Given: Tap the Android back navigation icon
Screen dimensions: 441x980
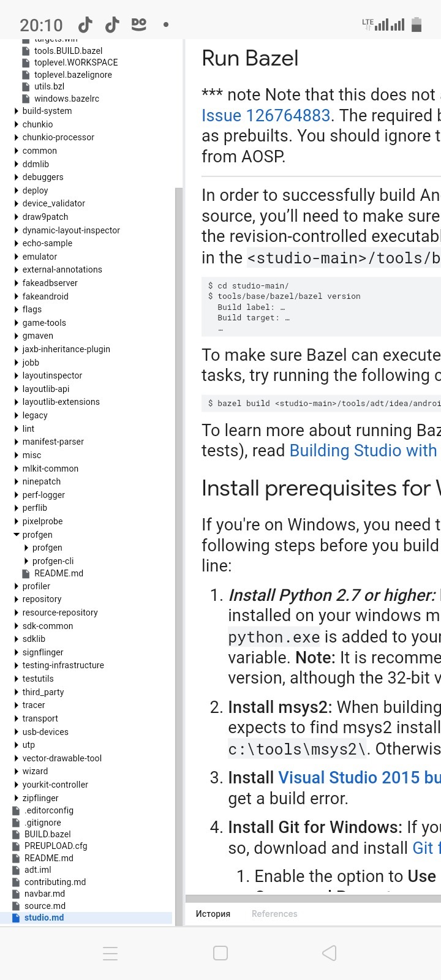Looking at the screenshot, I should [x=330, y=953].
